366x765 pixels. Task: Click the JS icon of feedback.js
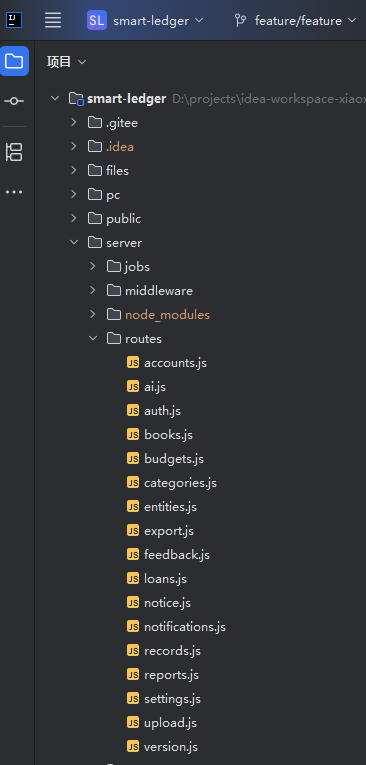pyautogui.click(x=133, y=554)
